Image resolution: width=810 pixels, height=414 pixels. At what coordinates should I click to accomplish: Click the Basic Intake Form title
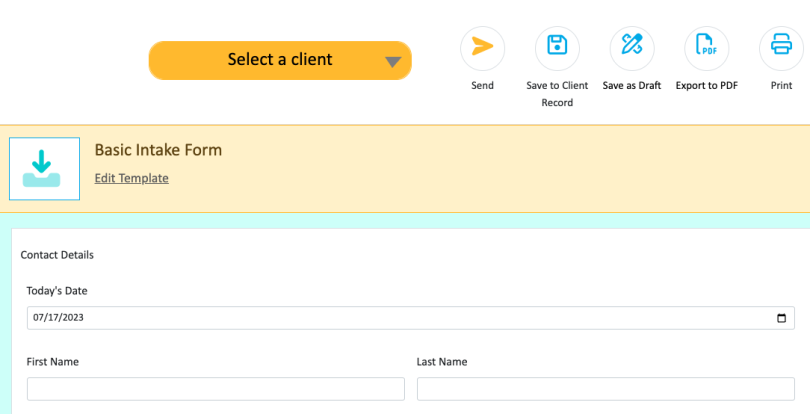tap(158, 150)
